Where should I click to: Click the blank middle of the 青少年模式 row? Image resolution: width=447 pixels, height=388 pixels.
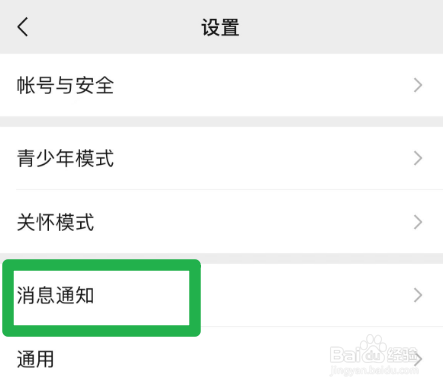pos(263,158)
